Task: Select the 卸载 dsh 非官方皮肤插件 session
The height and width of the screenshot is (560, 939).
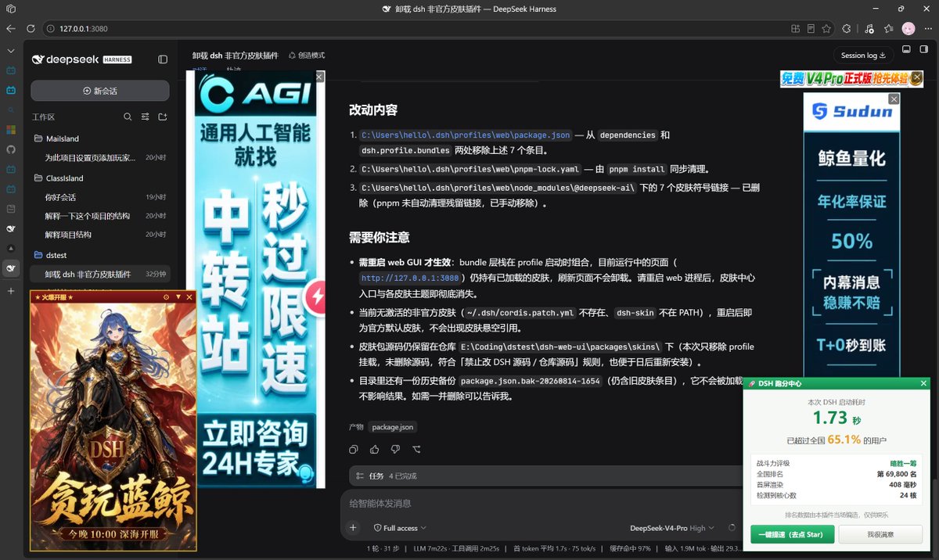Action: click(x=100, y=275)
